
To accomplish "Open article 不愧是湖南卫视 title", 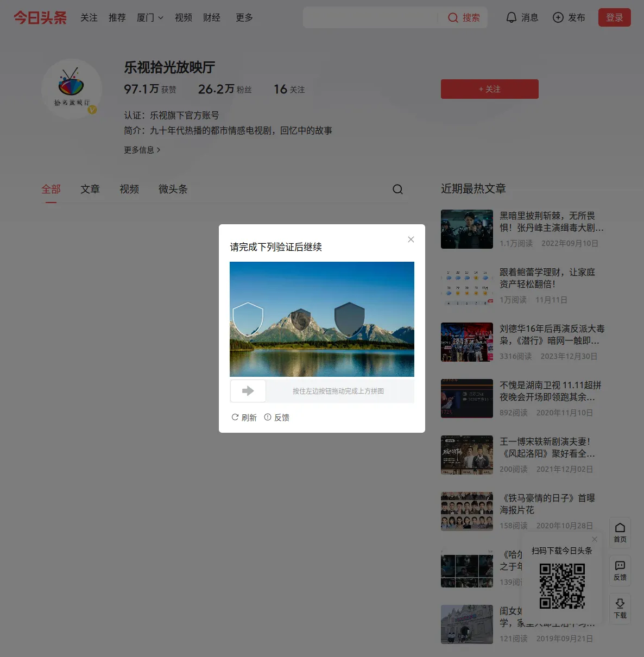I will (551, 391).
